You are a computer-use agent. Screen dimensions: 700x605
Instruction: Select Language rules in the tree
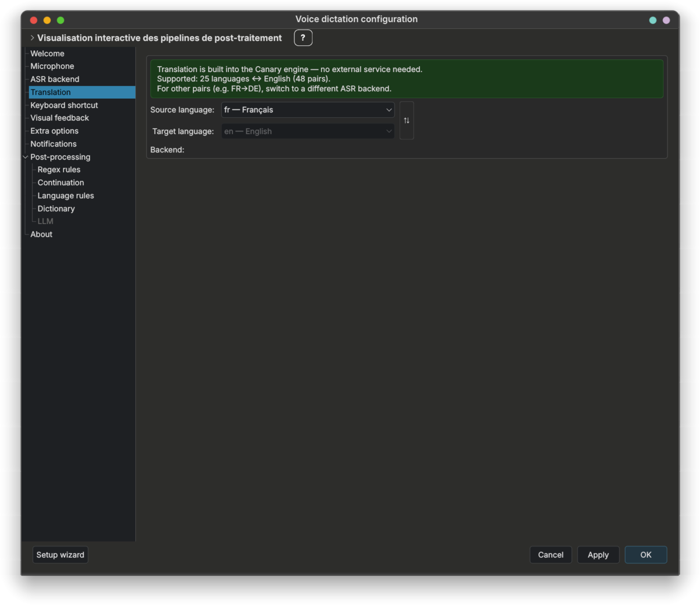click(66, 196)
